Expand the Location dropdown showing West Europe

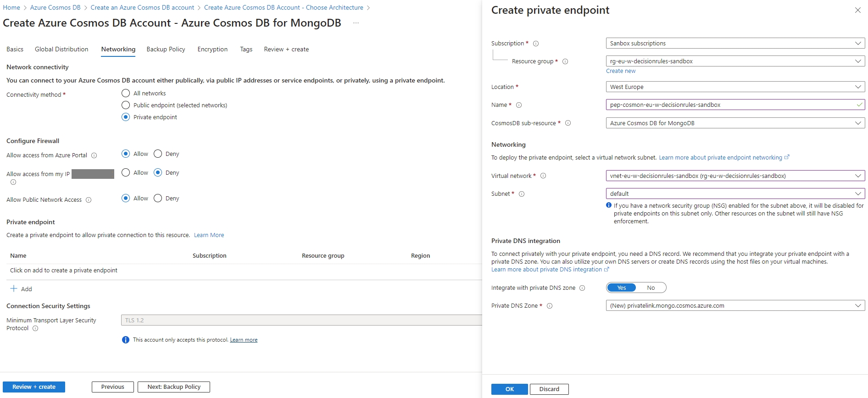coord(735,87)
